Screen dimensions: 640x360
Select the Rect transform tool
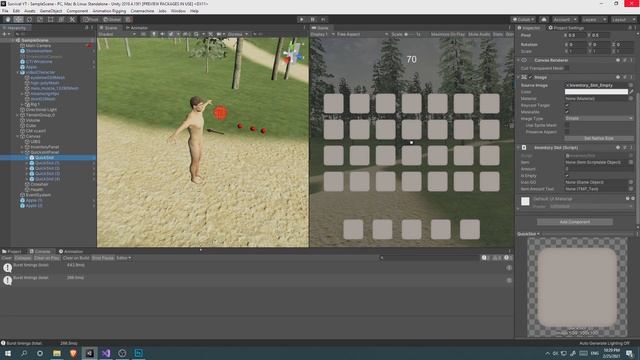pos(51,19)
